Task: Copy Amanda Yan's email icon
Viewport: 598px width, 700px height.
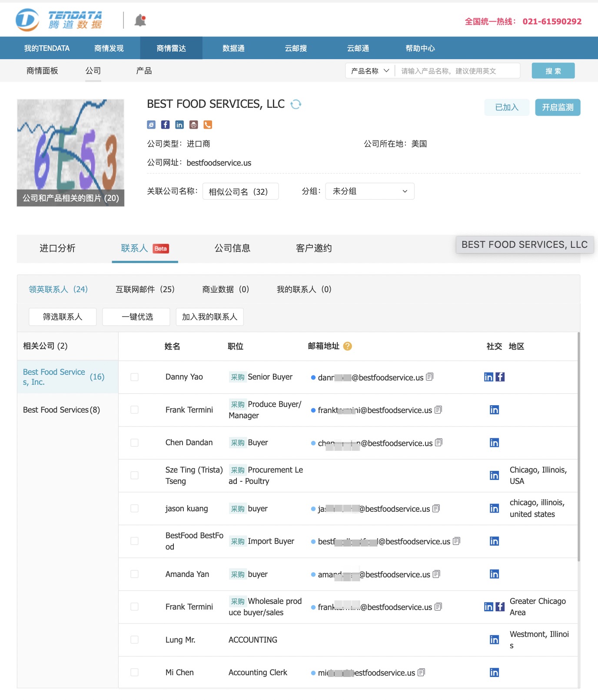Action: (436, 574)
